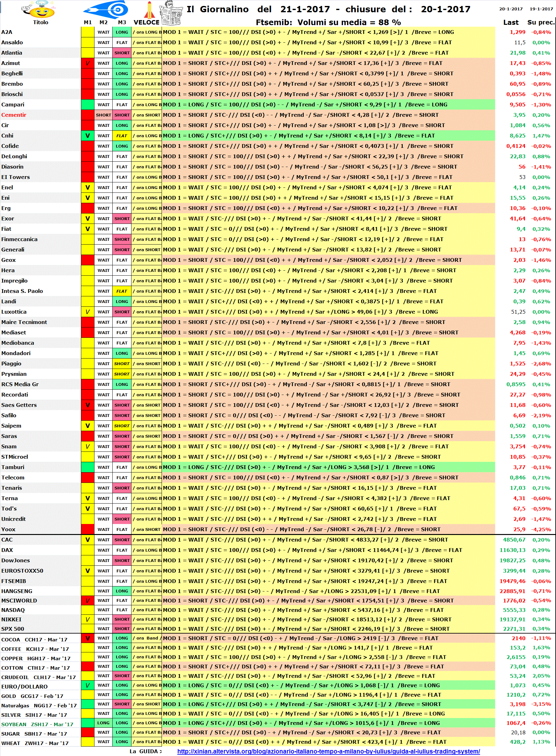Click the DowJones last value 19827,25
556x756 pixels.
pyautogui.click(x=513, y=560)
